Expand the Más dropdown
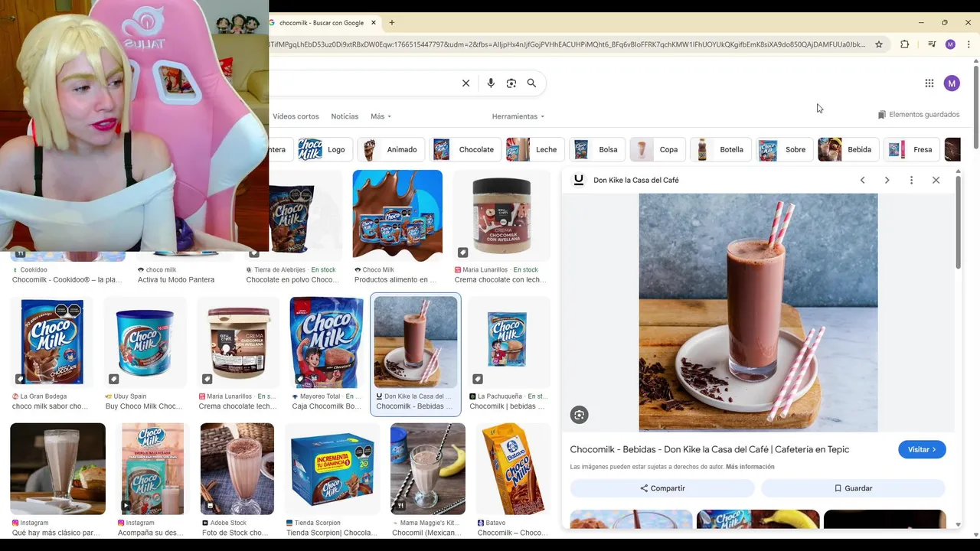 (381, 116)
